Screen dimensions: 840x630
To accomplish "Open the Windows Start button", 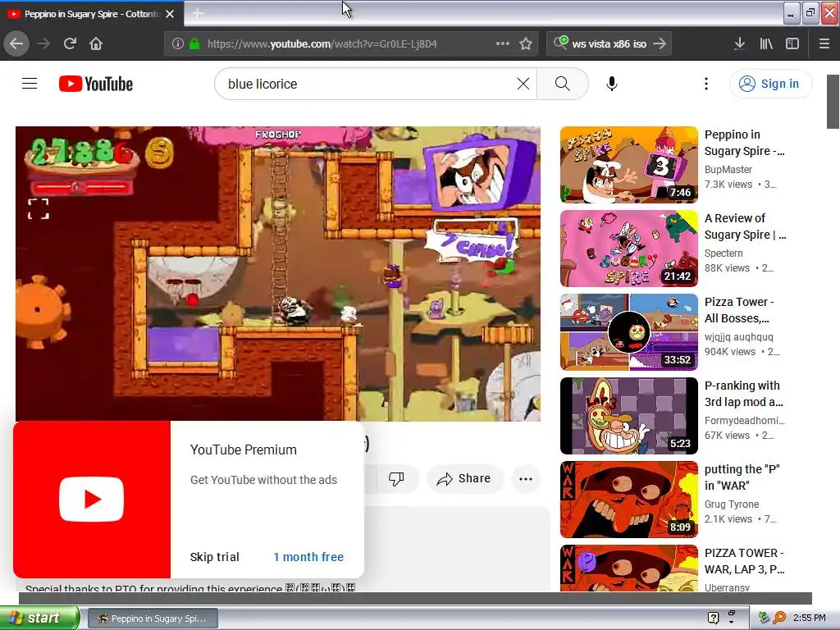I will point(39,619).
